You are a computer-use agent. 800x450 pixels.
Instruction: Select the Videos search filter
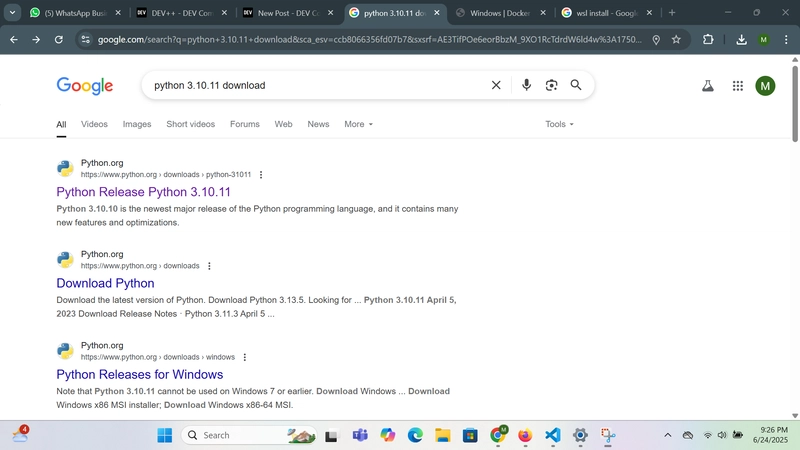tap(94, 124)
